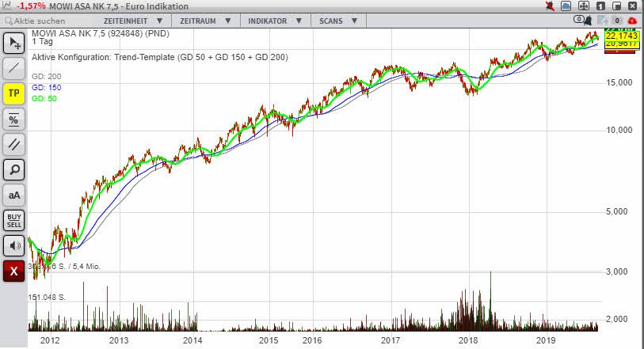This screenshot has width=644, height=349.
Task: Open the BUY SELL order tool
Action: (x=14, y=221)
